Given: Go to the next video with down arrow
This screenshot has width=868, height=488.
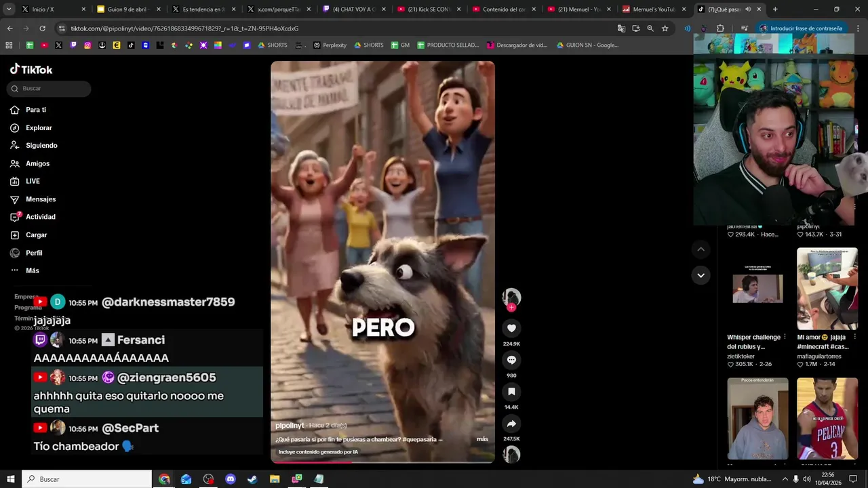Looking at the screenshot, I should click(701, 275).
